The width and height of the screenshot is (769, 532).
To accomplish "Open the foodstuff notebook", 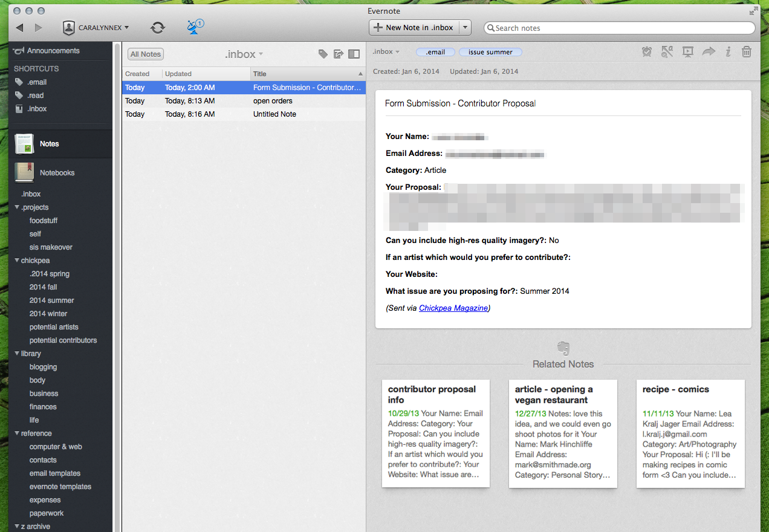I will (44, 221).
